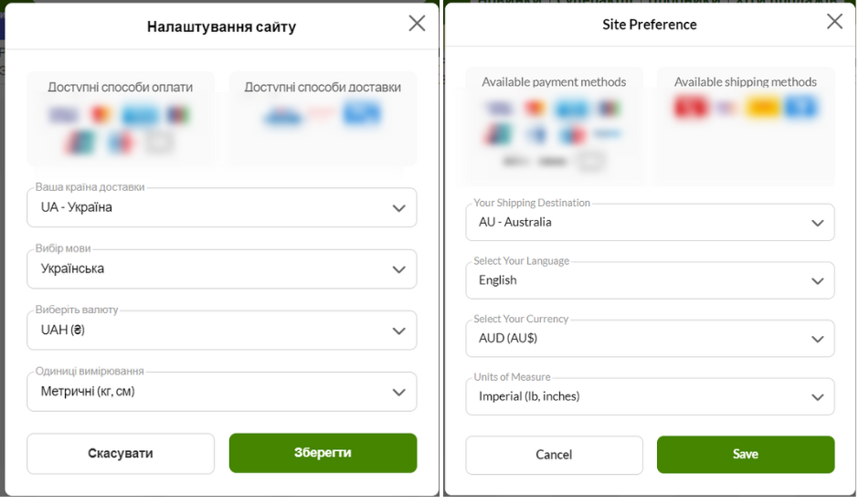The image size is (859, 504).
Task: Expand the Вибір мови language dropdown
Action: (222, 269)
